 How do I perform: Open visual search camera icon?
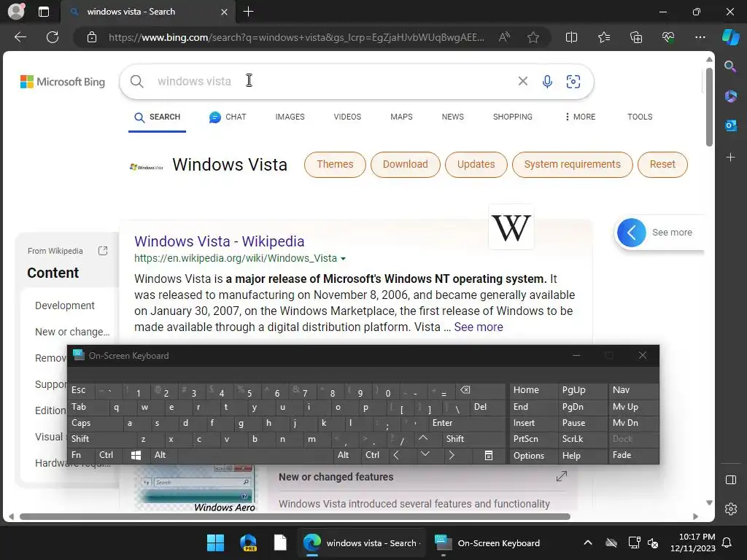[573, 82]
